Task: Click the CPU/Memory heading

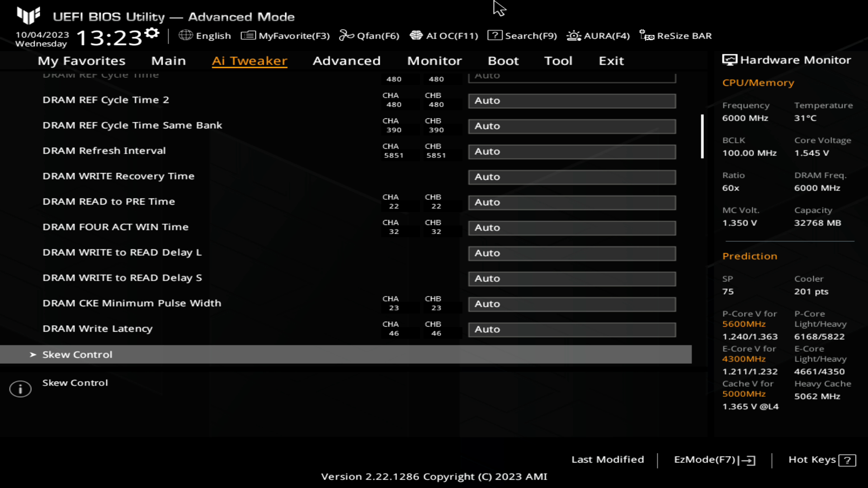Action: pyautogui.click(x=758, y=83)
